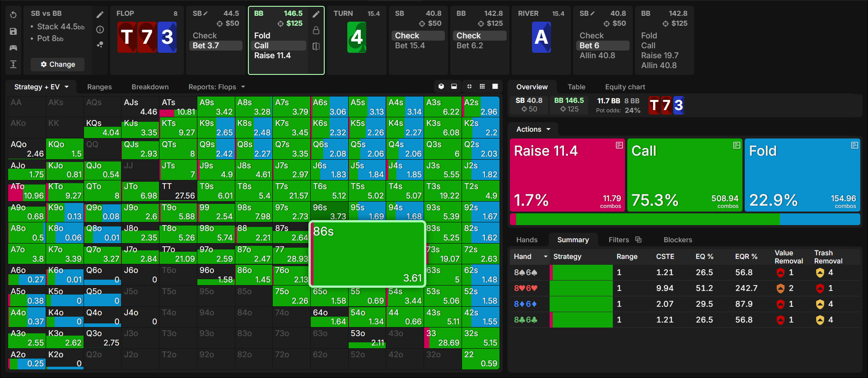The image size is (868, 378).
Task: Click the Call 75.3% action card
Action: point(685,175)
